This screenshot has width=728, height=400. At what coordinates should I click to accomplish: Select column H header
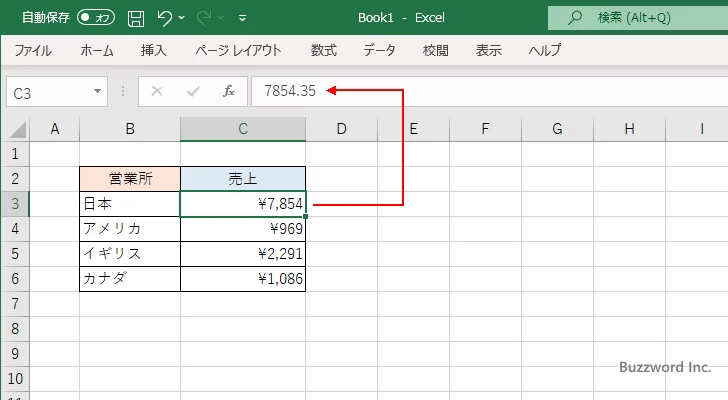tap(629, 129)
